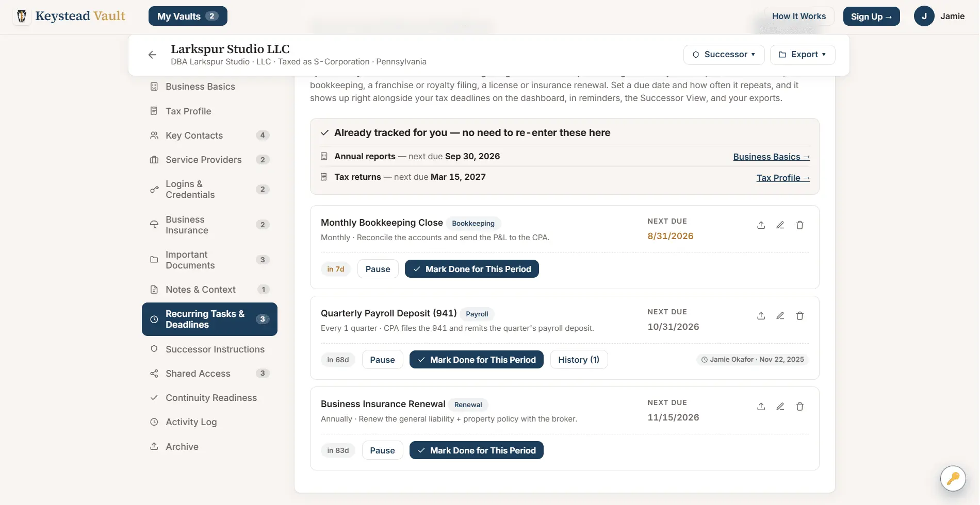Edit the Business Insurance Renewal task
This screenshot has height=505, width=980.
pos(780,407)
